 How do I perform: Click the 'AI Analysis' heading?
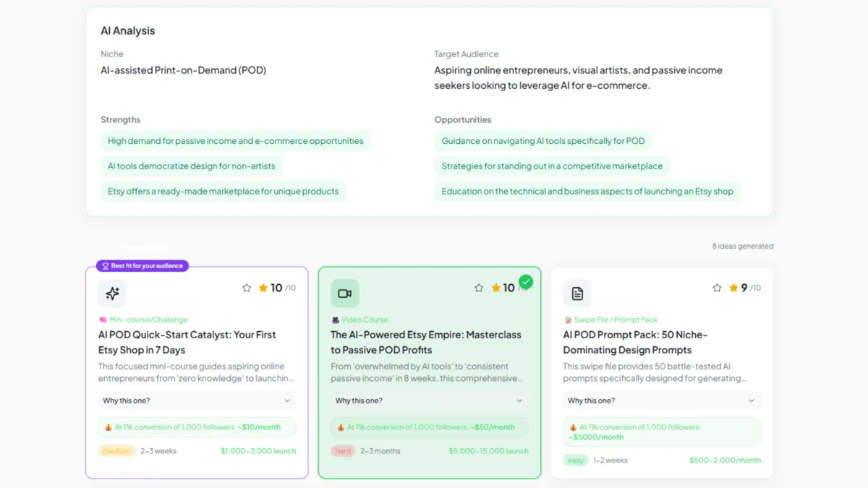(x=127, y=31)
